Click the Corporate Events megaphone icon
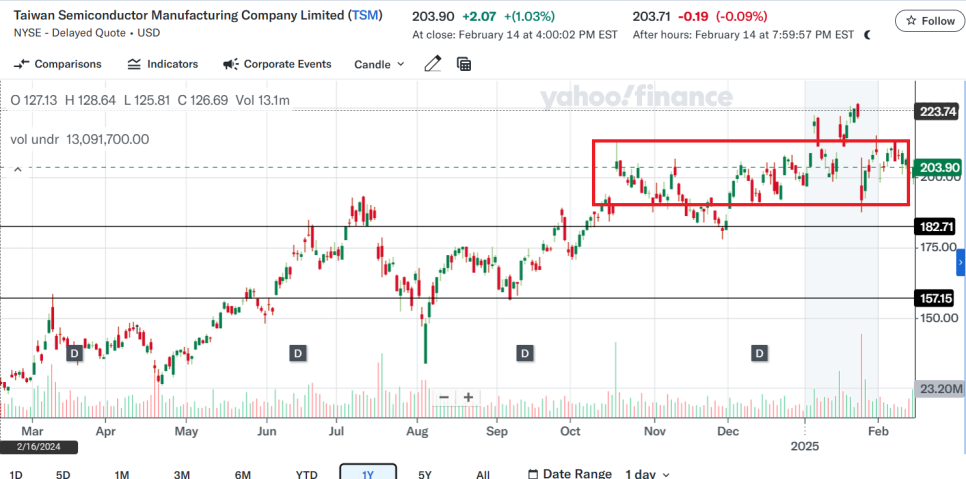The width and height of the screenshot is (966, 479). pyautogui.click(x=230, y=64)
